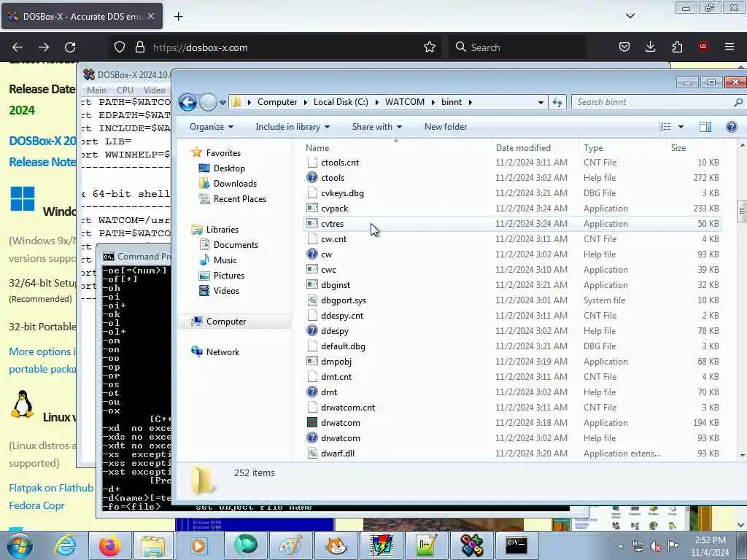Show hidden system tray icons arrow
747x560 pixels.
(620, 547)
